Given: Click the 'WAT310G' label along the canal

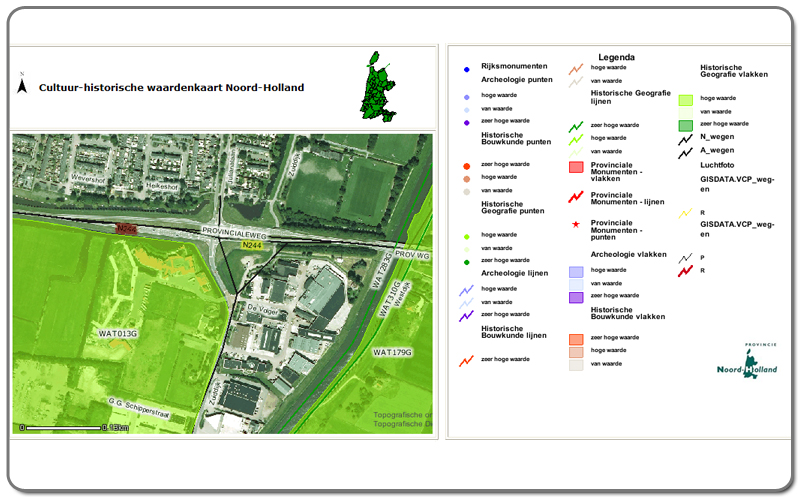Looking at the screenshot, I should click(390, 299).
